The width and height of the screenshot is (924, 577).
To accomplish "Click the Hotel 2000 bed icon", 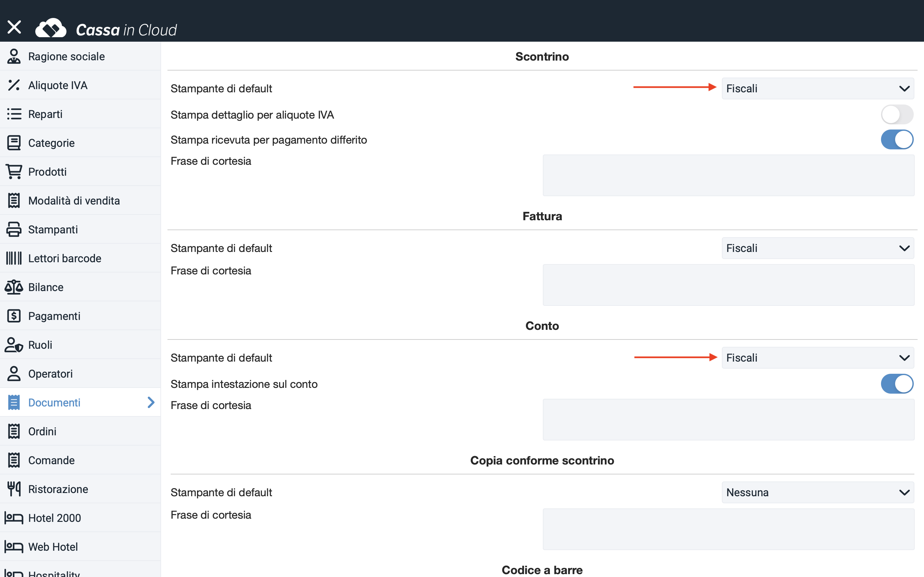I will point(14,518).
